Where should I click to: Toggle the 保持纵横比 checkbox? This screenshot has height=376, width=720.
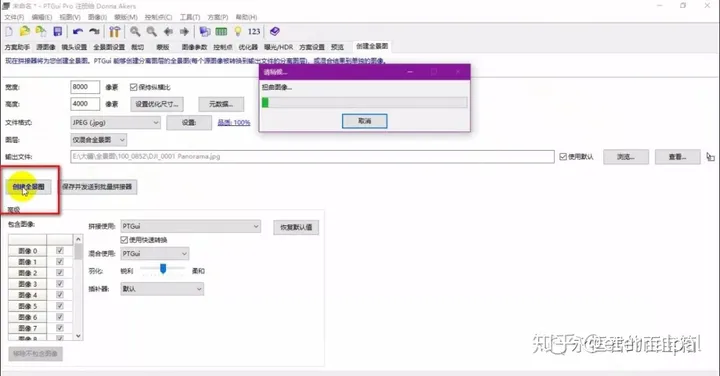tap(134, 87)
